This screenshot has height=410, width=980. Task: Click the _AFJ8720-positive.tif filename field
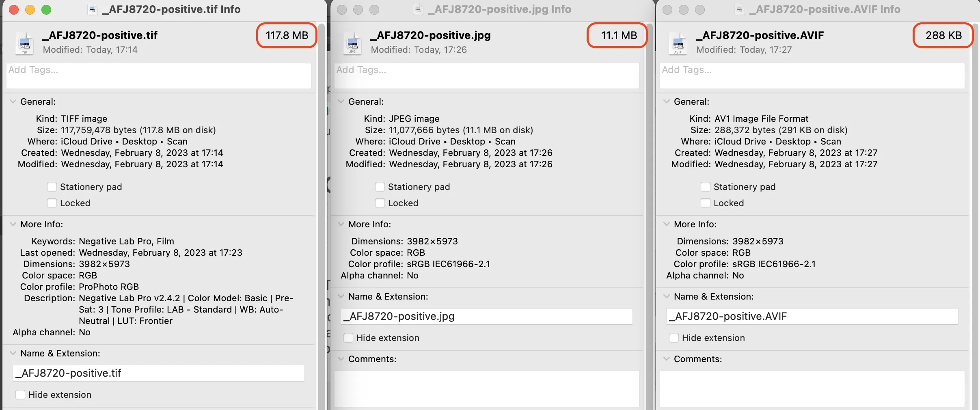[159, 373]
